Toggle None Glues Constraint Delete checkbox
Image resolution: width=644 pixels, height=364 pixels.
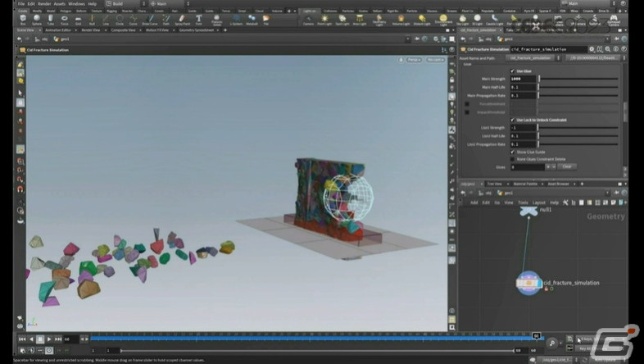(x=512, y=159)
